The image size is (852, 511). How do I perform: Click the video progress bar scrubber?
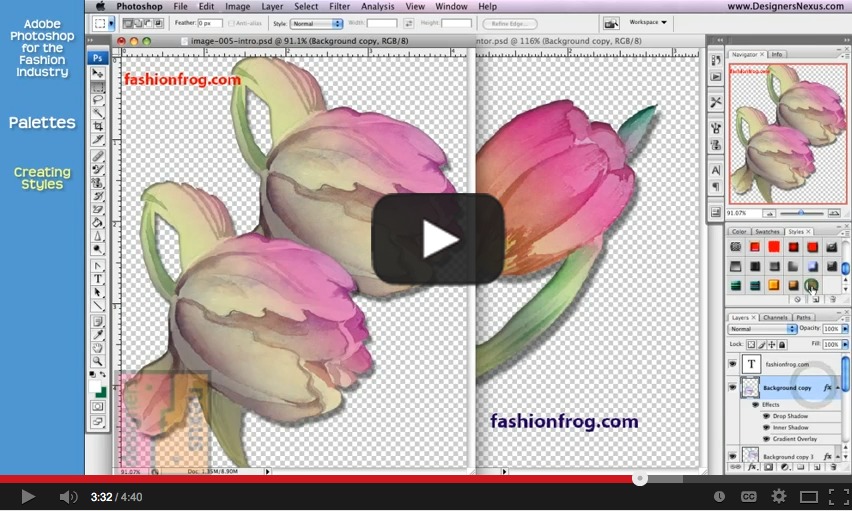click(x=640, y=479)
